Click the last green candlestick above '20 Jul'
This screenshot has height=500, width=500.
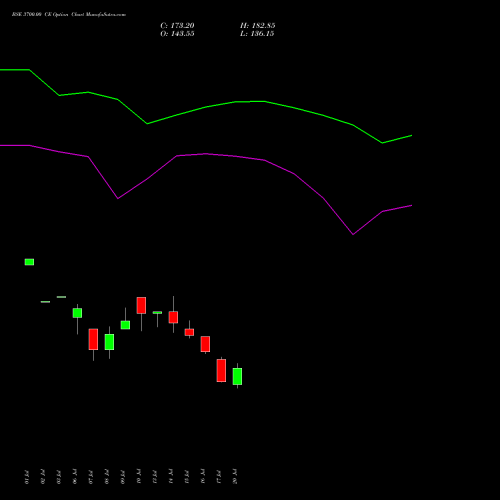click(237, 376)
